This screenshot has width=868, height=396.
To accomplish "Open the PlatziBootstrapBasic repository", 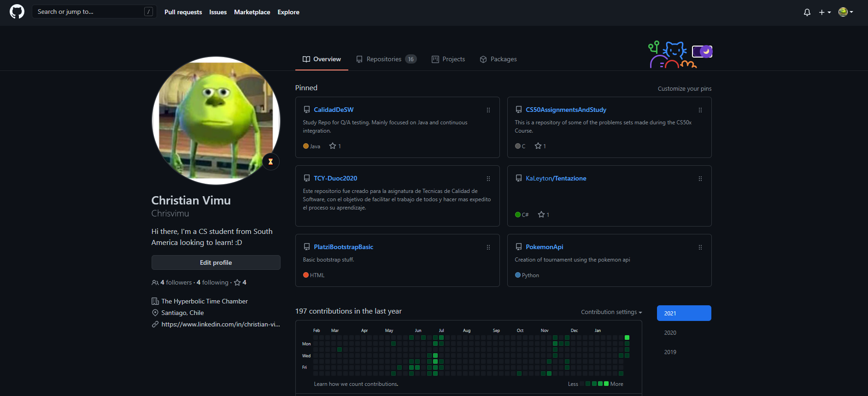I will 343,247.
